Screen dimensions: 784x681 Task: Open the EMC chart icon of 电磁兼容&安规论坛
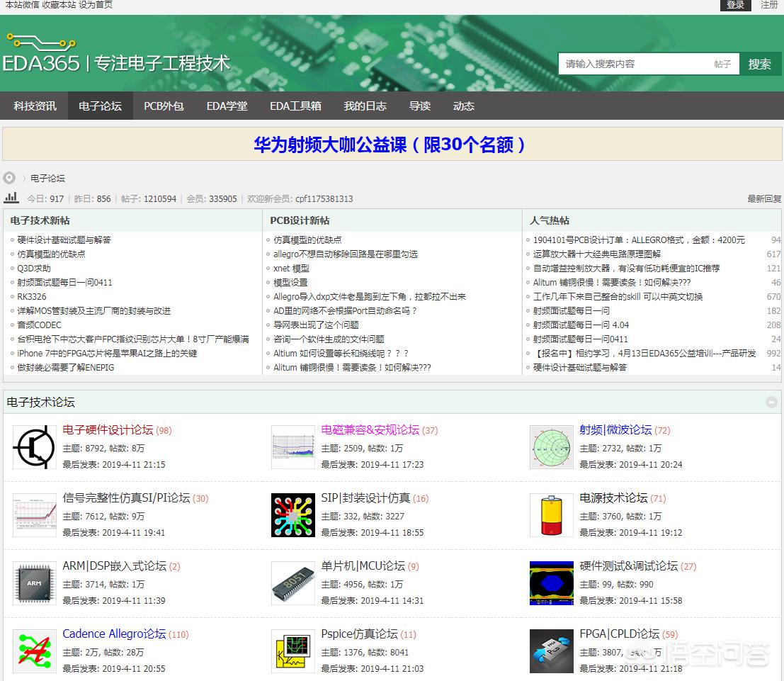tap(293, 447)
